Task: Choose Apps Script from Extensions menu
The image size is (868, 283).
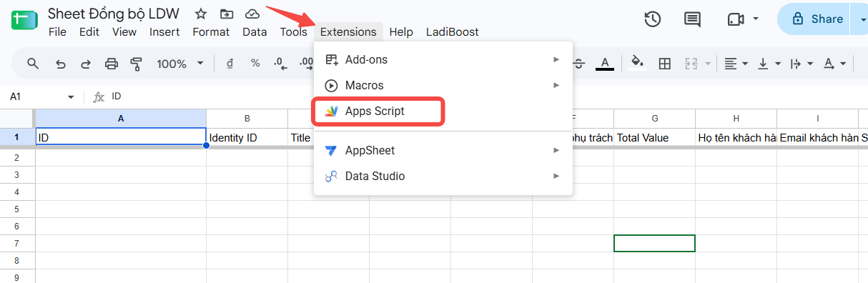Action: 443,111
